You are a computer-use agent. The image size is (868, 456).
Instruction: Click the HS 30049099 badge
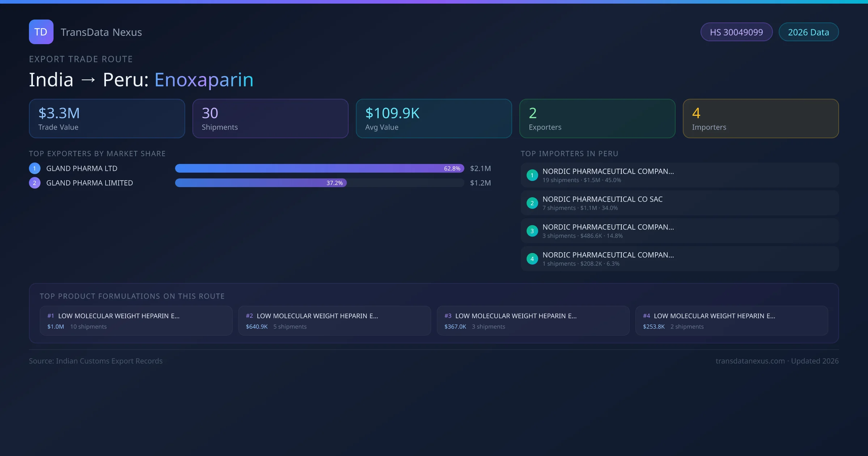coord(736,32)
